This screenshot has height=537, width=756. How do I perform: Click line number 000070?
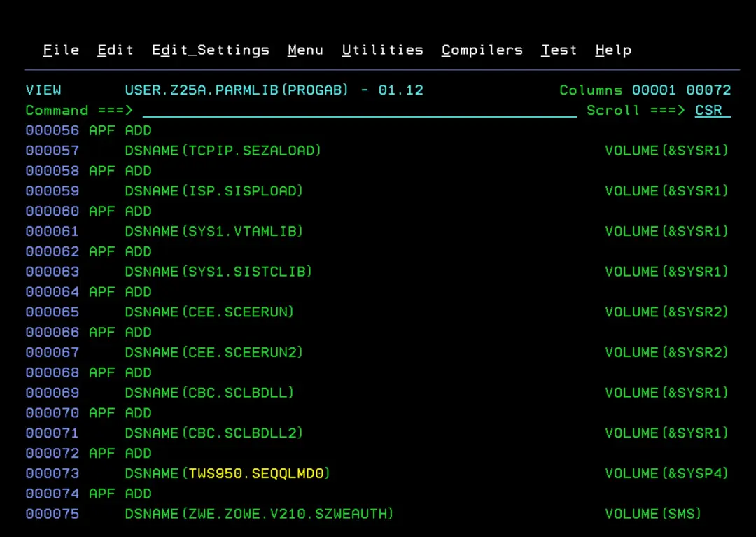tap(52, 413)
